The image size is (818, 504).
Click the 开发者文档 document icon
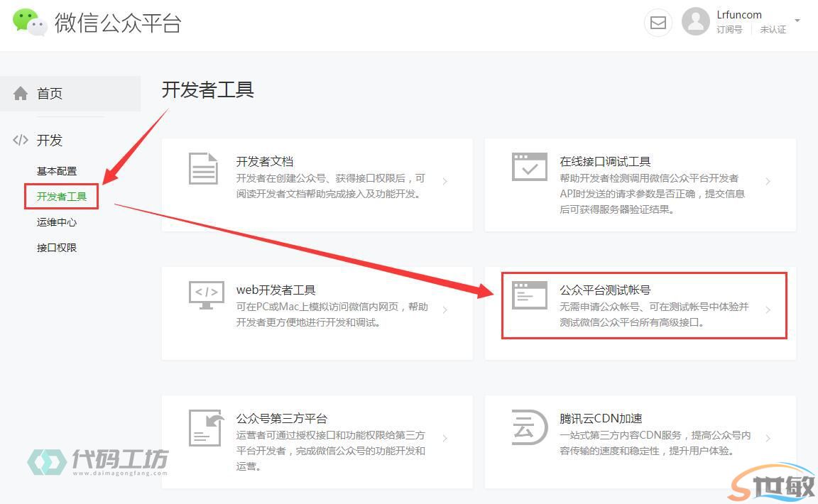pyautogui.click(x=203, y=168)
